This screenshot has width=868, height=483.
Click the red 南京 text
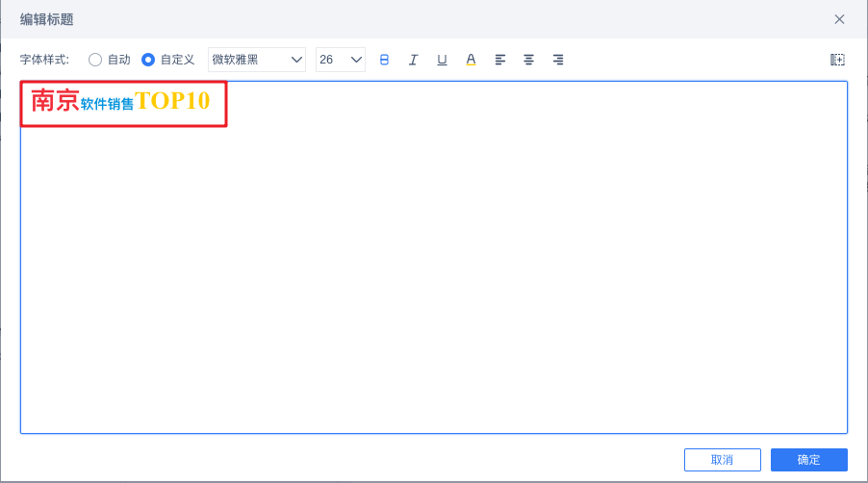coord(55,101)
